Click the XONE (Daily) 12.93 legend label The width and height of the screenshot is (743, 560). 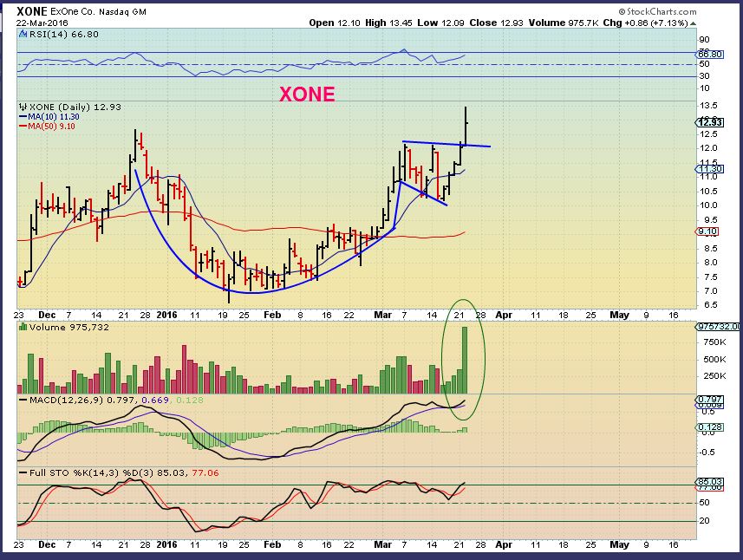pos(75,107)
